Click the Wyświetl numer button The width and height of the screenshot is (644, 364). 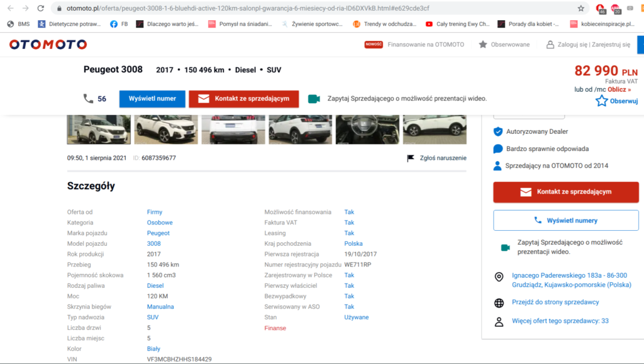(x=152, y=99)
